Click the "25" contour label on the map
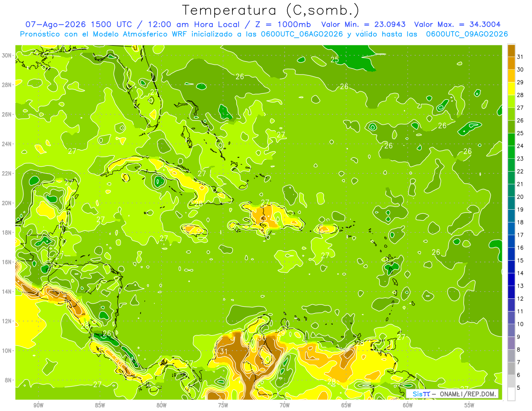Screen dimensions: 532x411 pyautogui.click(x=335, y=59)
